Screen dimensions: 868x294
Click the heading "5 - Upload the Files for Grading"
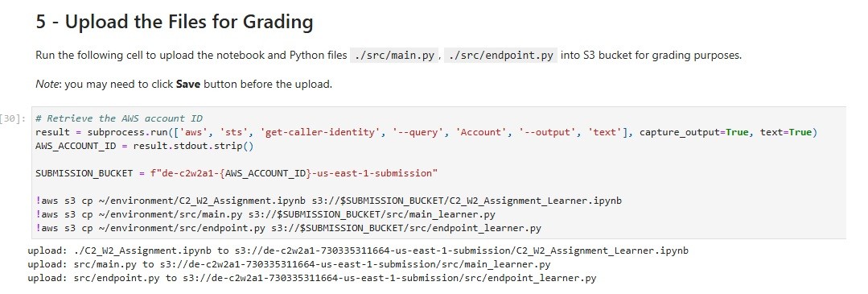[175, 23]
